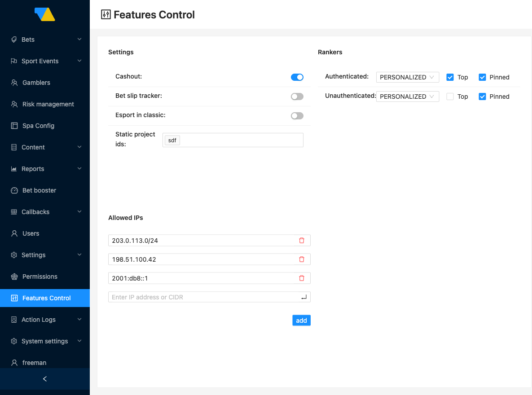Turn off the Cashout switch

click(x=297, y=77)
